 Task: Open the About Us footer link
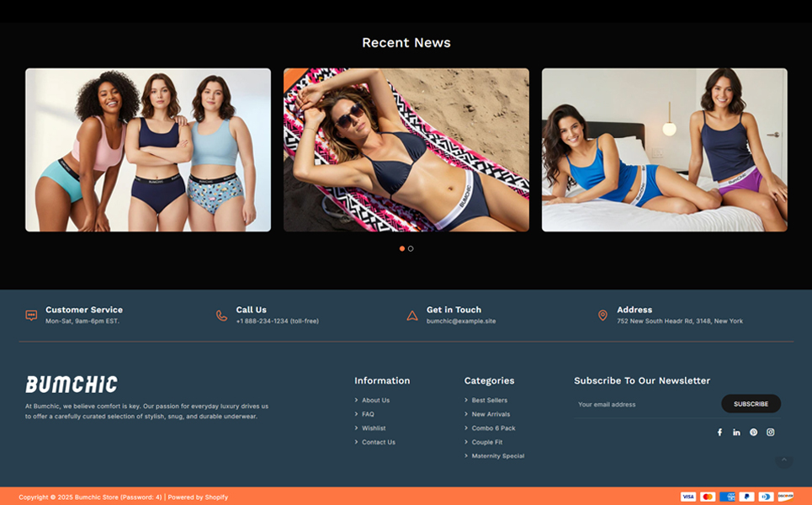375,401
